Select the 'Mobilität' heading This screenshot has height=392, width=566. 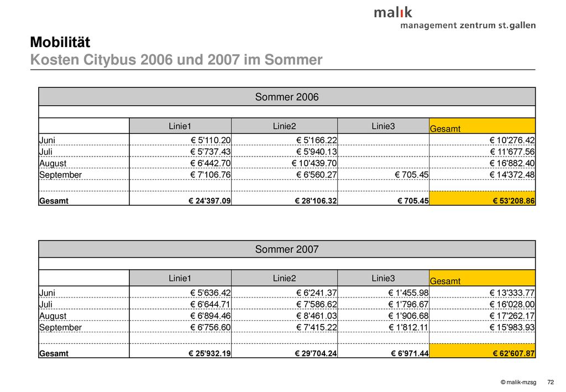(60, 42)
